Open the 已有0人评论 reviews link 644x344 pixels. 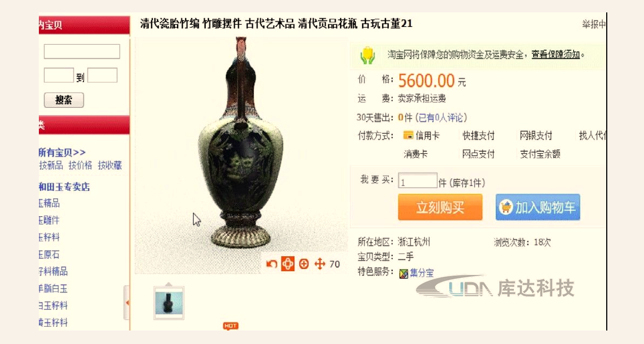point(443,118)
